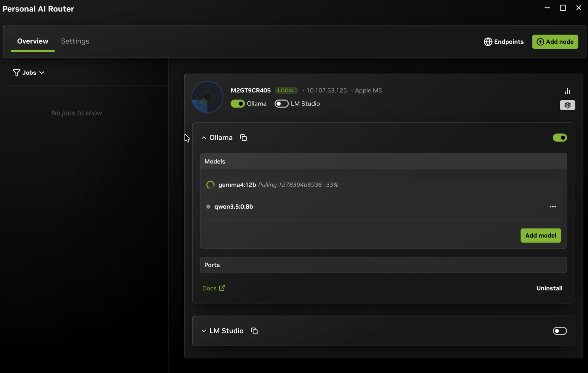Click the Jobs filter funnel icon
588x373 pixels.
click(16, 72)
